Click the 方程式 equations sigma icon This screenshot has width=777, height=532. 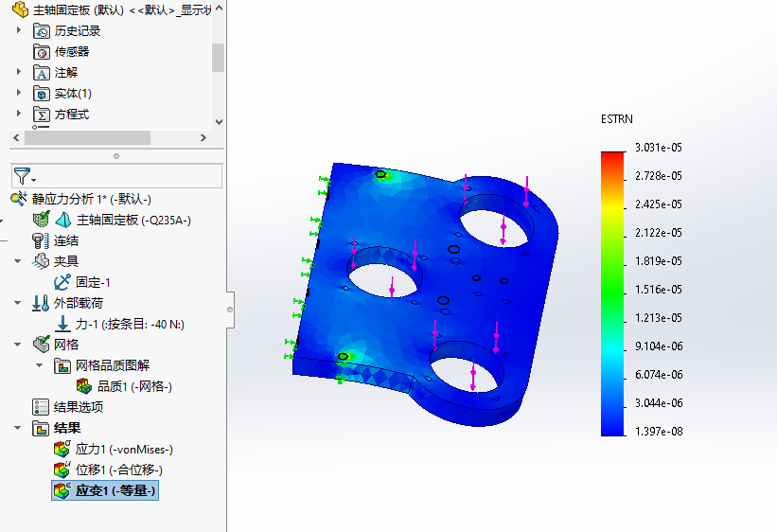(x=42, y=115)
